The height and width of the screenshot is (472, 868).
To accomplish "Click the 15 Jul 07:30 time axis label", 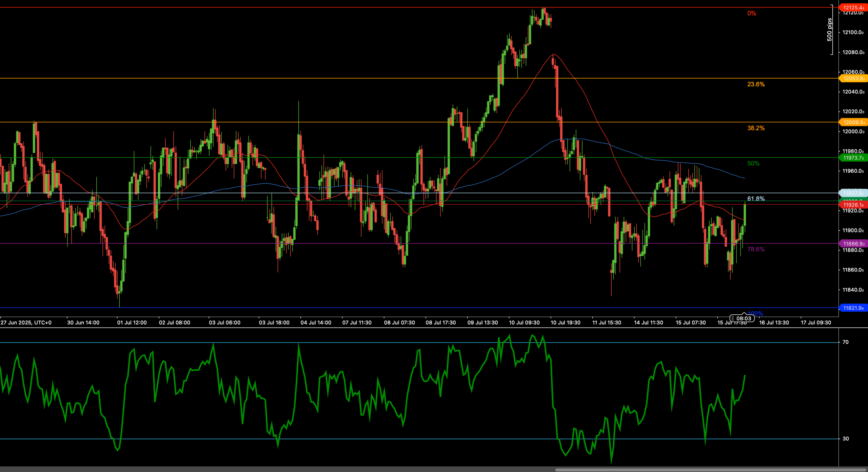I will tap(691, 323).
